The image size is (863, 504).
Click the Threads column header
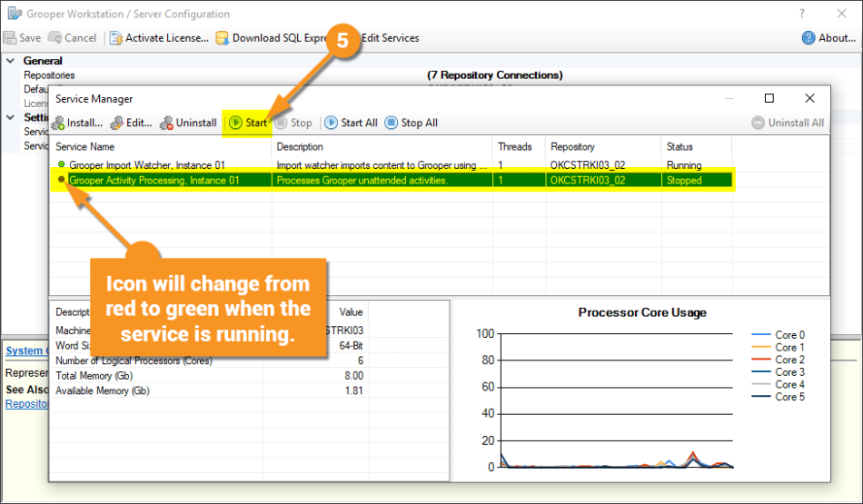pyautogui.click(x=519, y=147)
